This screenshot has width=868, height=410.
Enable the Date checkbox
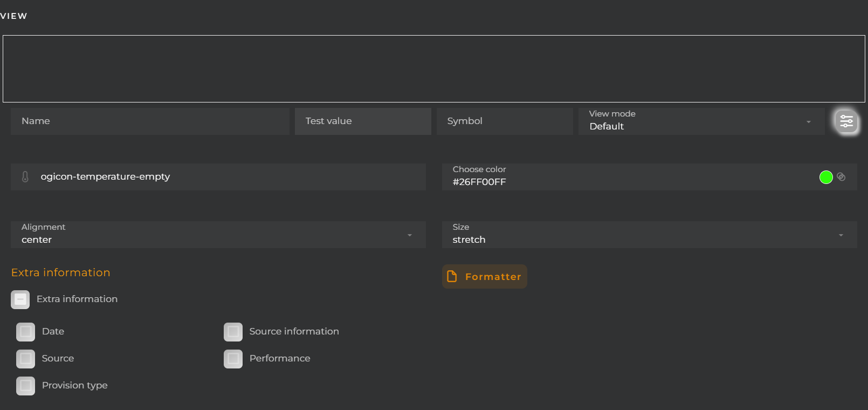point(25,332)
